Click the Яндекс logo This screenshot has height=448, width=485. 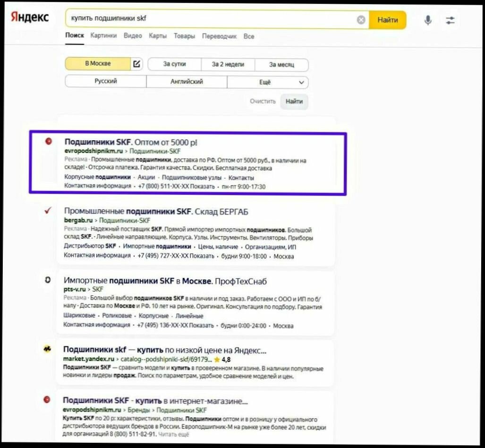[x=30, y=17]
